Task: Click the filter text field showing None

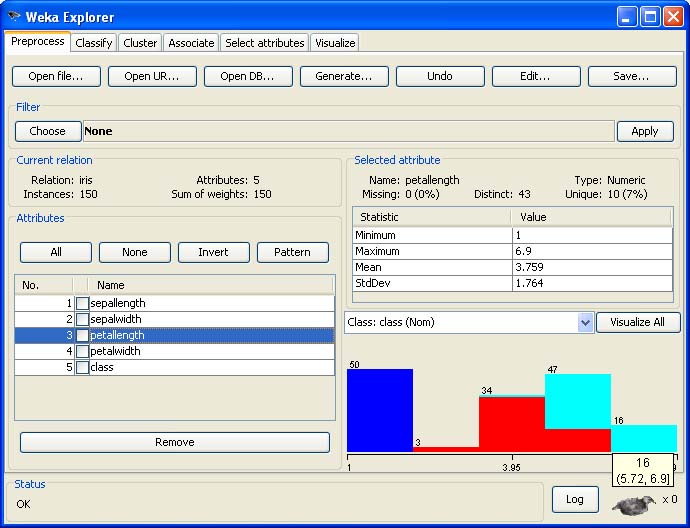Action: 349,132
